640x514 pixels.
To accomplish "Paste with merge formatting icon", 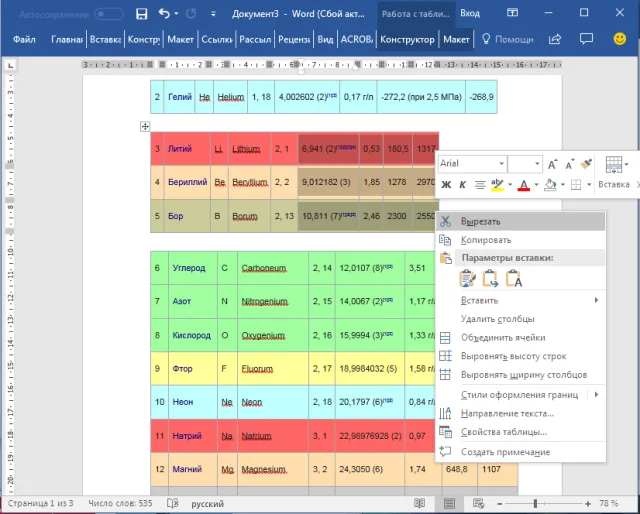I will [x=490, y=279].
